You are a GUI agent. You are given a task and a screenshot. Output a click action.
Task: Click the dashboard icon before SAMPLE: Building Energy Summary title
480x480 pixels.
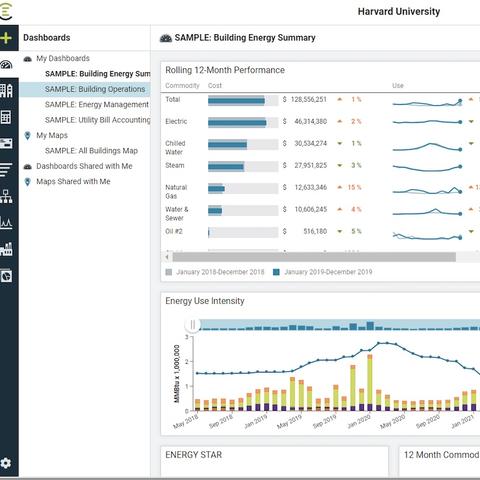[166, 38]
